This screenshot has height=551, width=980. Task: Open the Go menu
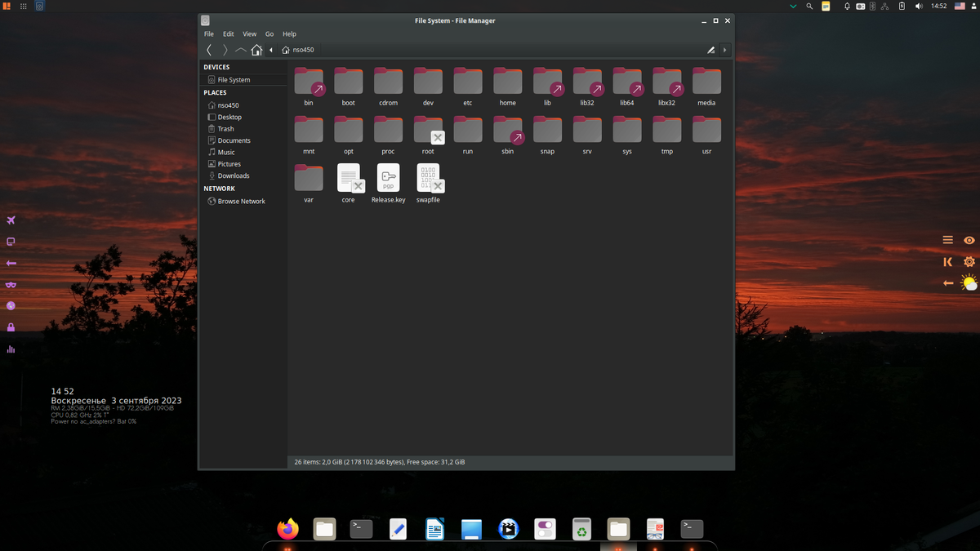269,34
